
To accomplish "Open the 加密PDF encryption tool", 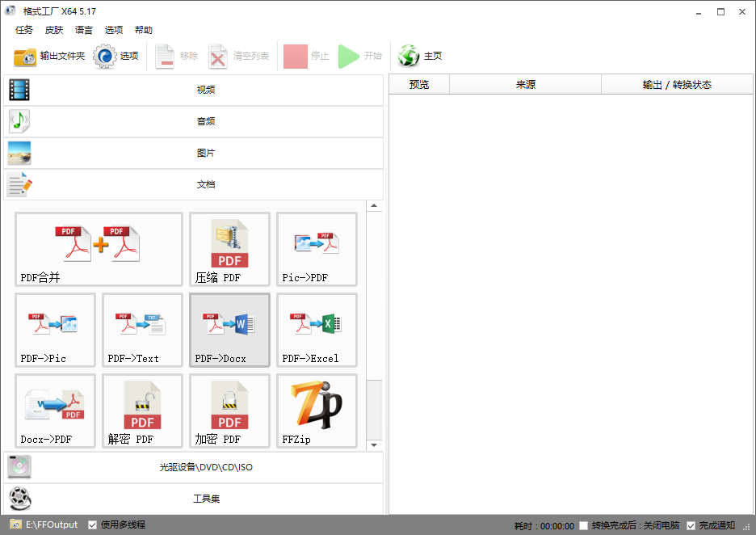I will [229, 411].
